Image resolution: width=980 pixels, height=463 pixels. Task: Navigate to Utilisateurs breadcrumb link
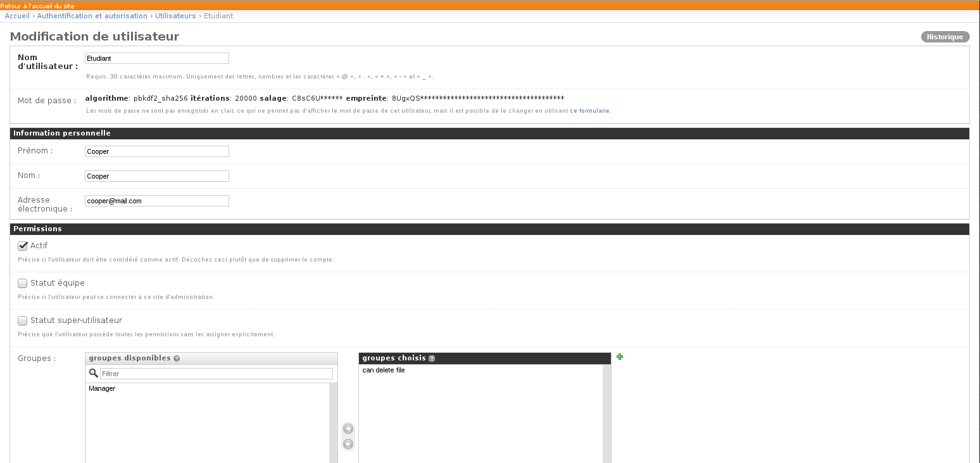coord(175,16)
